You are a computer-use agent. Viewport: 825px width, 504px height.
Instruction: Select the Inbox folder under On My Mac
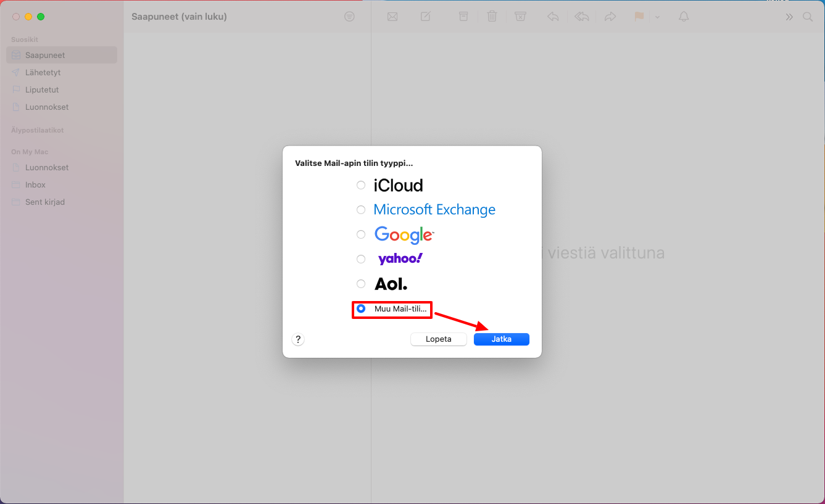[35, 184]
